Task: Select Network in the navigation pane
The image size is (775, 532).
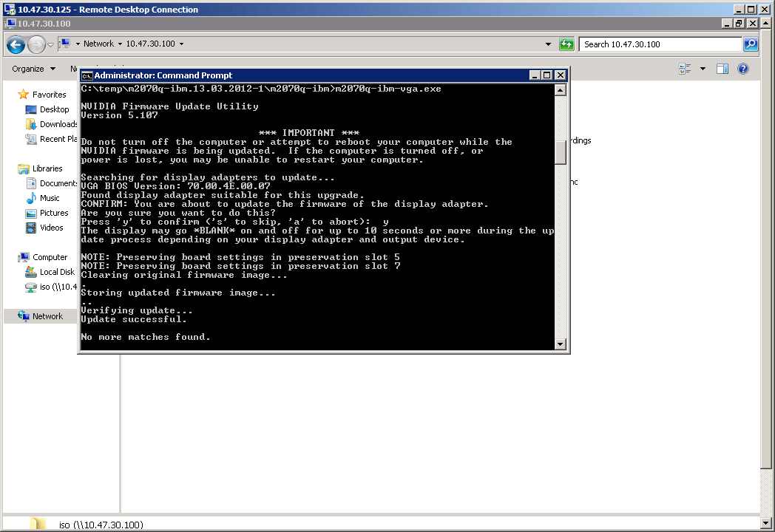Action: click(47, 316)
